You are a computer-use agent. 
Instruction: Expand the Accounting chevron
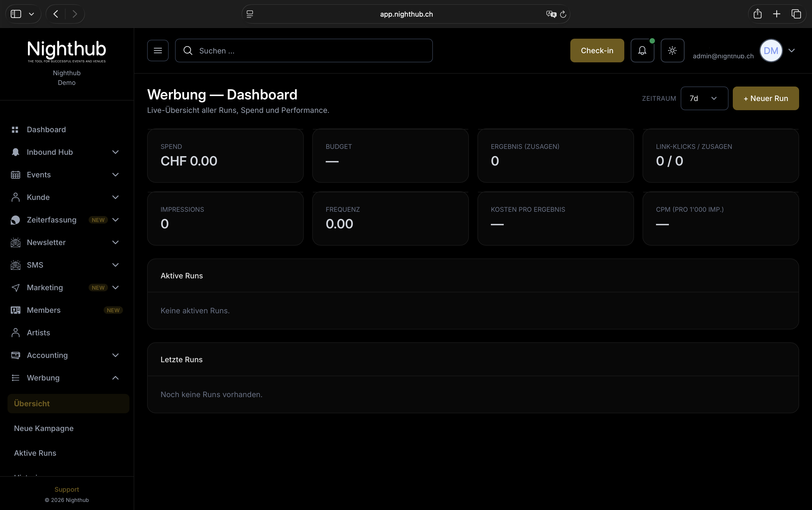pyautogui.click(x=115, y=355)
